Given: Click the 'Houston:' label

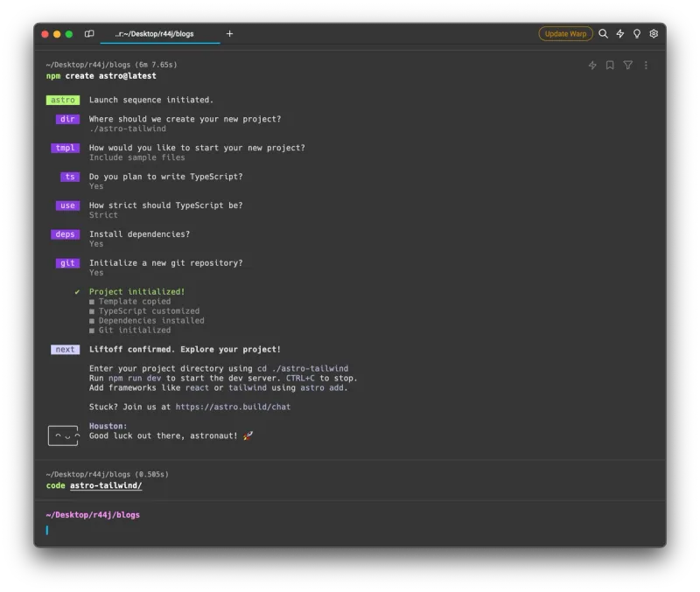Looking at the screenshot, I should pyautogui.click(x=108, y=426).
